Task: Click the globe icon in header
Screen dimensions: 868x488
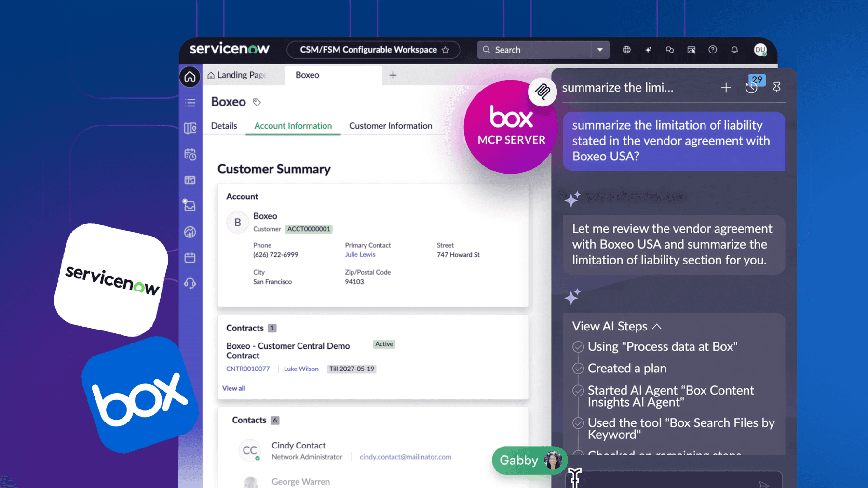Action: tap(626, 50)
